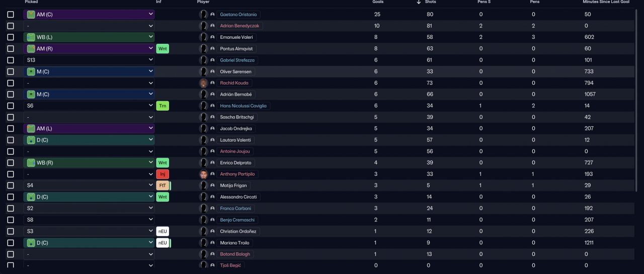644x274 pixels.
Task: Click the pitch position icon in Valeri's WB (L) row
Action: pyautogui.click(x=31, y=37)
